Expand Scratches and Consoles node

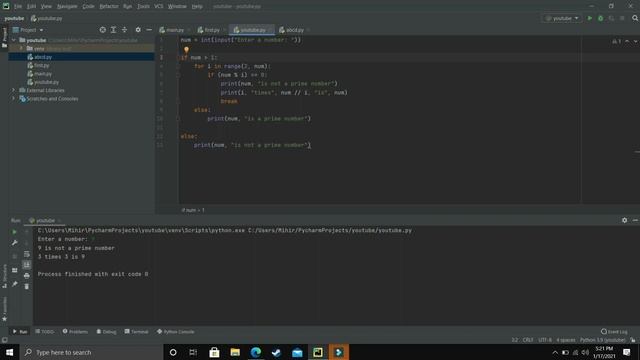click(x=13, y=99)
